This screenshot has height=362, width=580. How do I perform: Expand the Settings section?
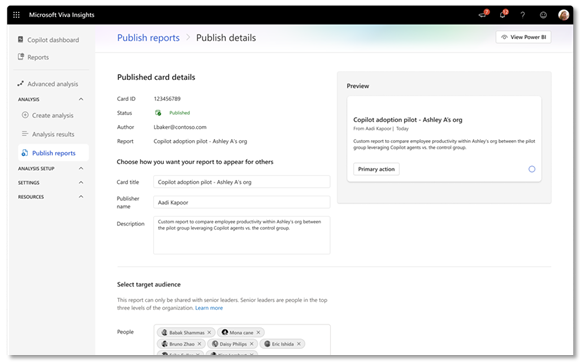point(81,182)
